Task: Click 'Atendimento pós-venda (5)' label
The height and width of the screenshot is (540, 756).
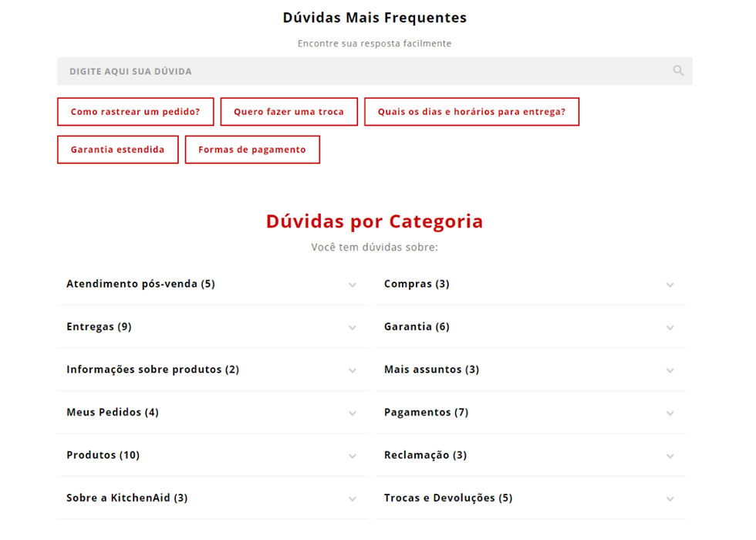Action: coord(140,284)
